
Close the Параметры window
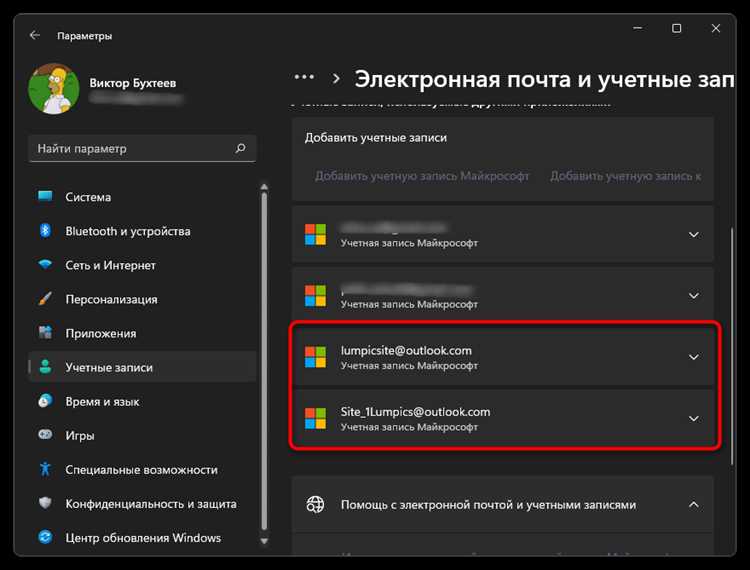[716, 28]
